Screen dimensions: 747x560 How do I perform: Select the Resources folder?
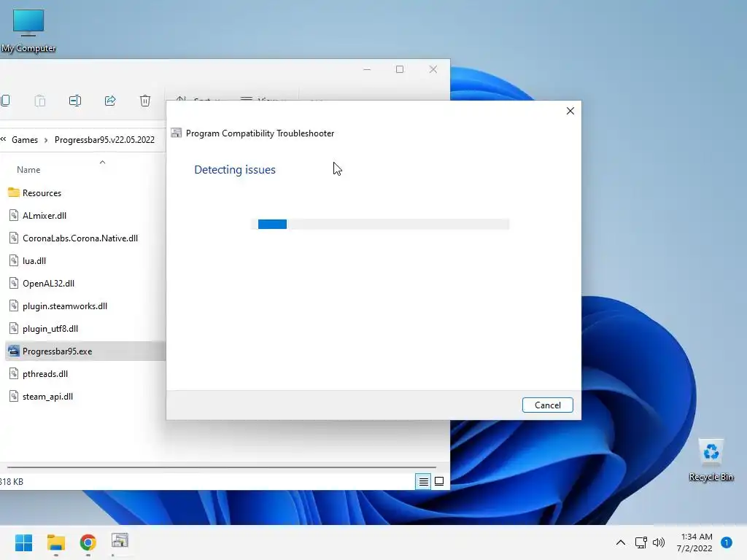click(42, 192)
